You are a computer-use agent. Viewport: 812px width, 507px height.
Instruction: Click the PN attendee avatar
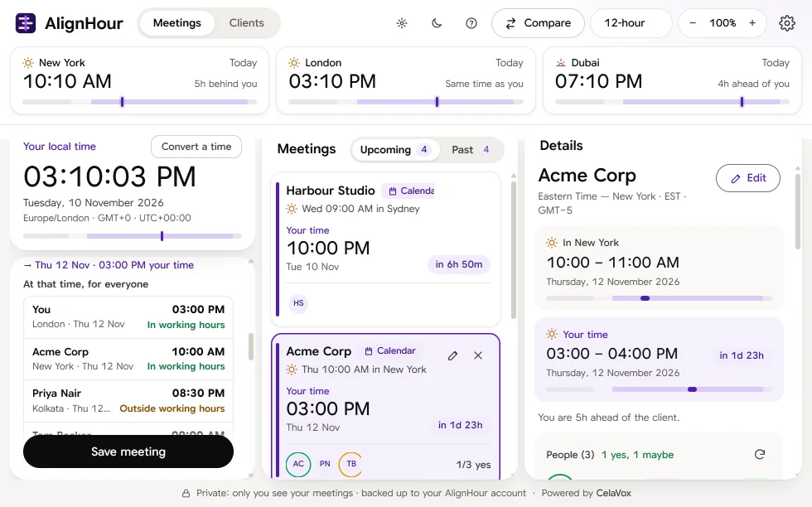coord(325,464)
